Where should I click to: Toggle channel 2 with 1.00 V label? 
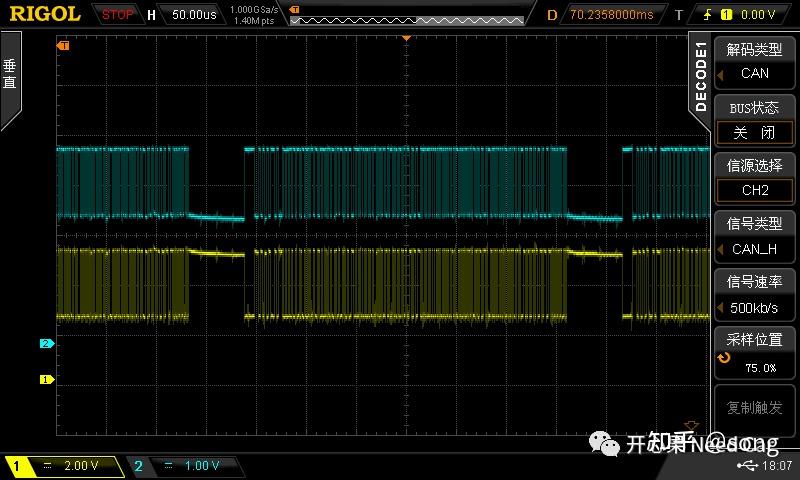pyautogui.click(x=183, y=466)
